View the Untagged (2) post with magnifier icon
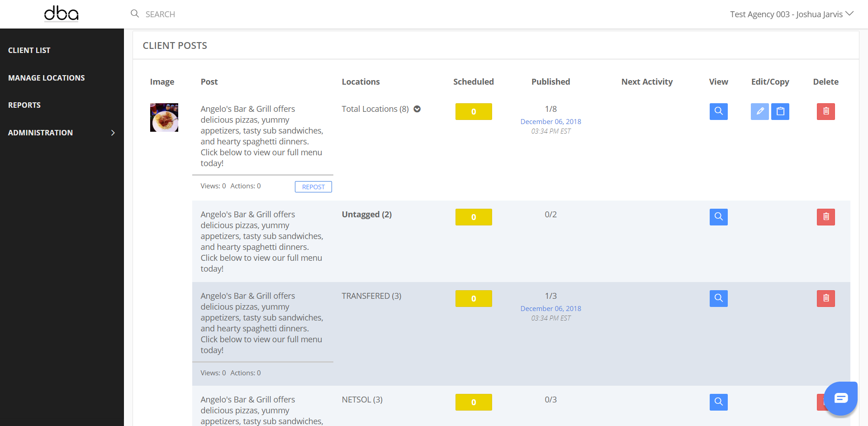 pyautogui.click(x=718, y=217)
